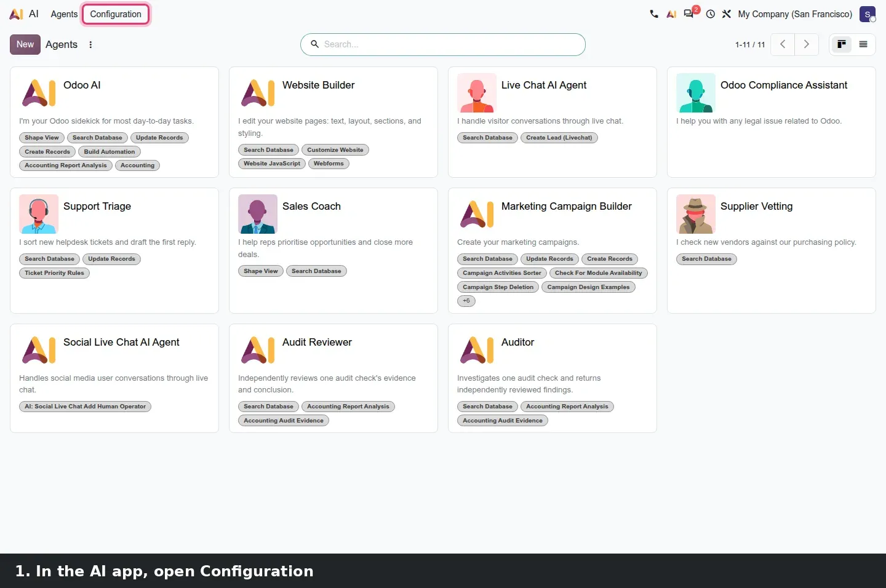
Task: Click the Auditor card logo
Action: [477, 350]
